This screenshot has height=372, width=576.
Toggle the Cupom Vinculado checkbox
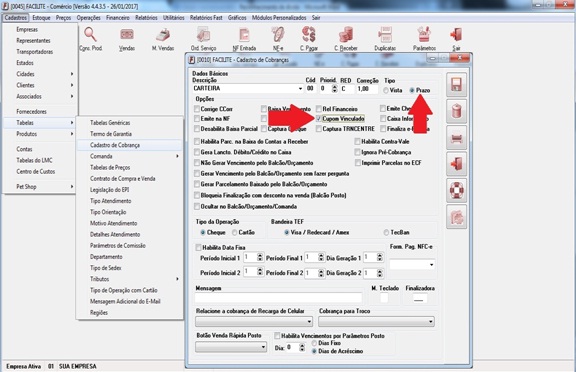[x=318, y=119]
